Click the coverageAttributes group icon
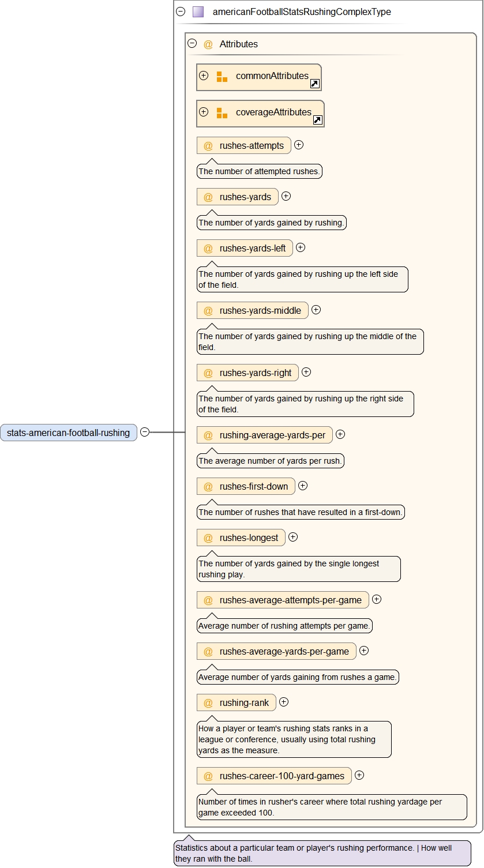The image size is (484, 868). [x=222, y=113]
